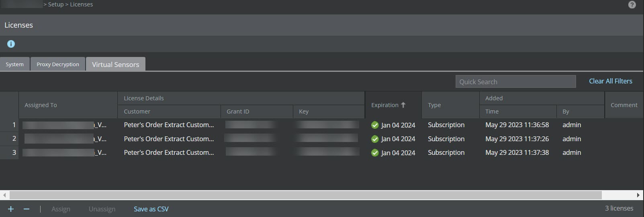Click 'Jan 04 2024' in row 3
This screenshot has width=644, height=217.
pos(398,153)
